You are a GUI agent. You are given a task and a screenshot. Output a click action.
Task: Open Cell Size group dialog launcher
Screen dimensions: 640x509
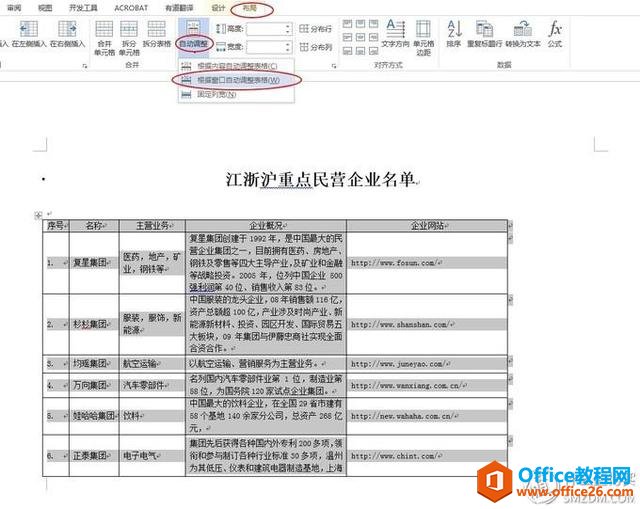coord(334,66)
